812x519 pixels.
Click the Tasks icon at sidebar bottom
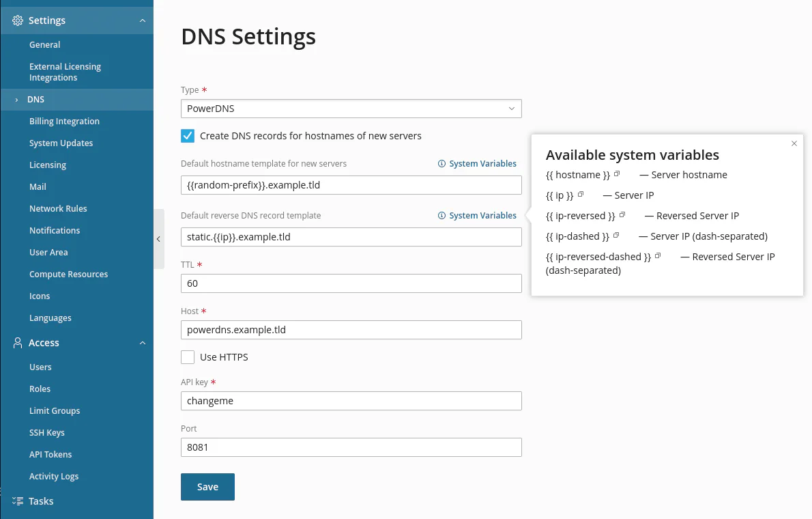coord(15,501)
